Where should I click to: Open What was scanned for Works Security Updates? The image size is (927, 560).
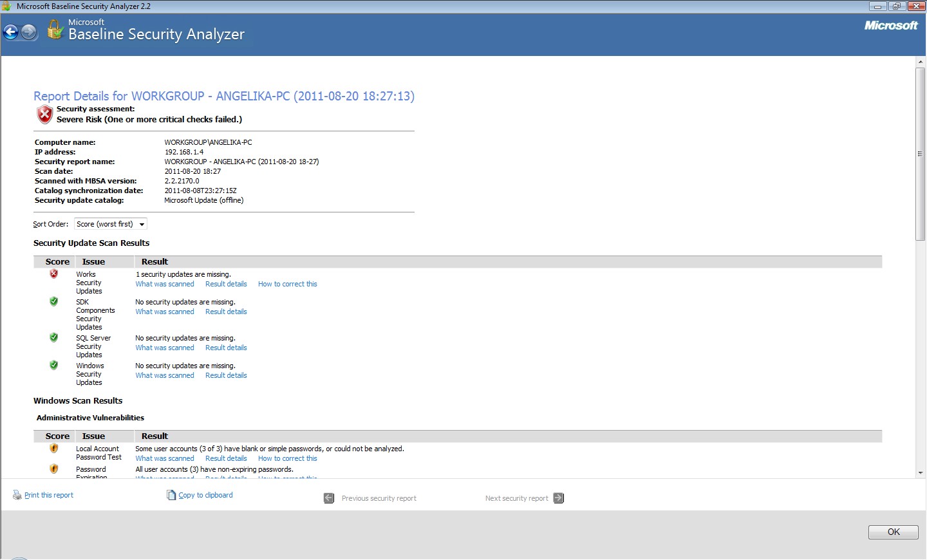165,284
